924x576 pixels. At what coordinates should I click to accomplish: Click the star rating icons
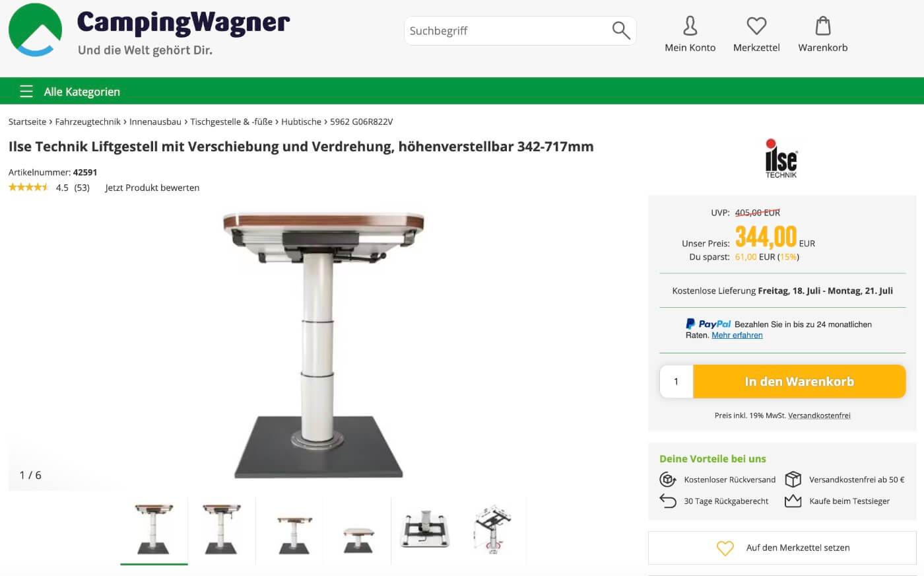pos(28,188)
